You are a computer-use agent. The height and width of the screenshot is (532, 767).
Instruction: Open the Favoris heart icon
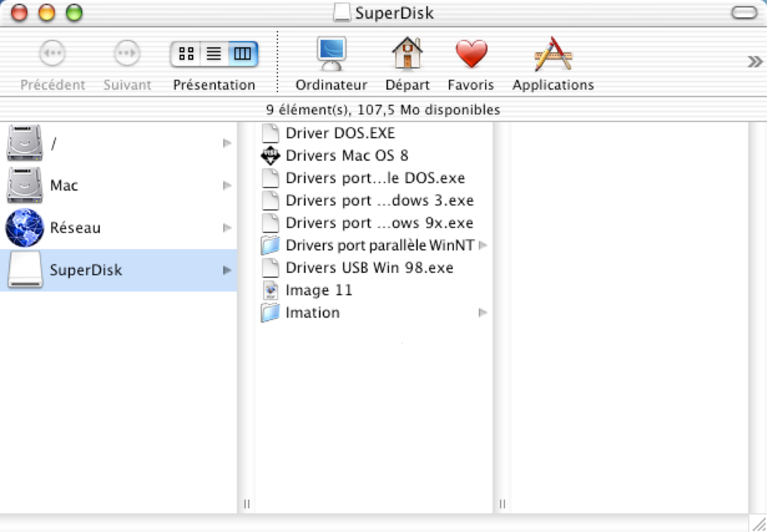(471, 53)
